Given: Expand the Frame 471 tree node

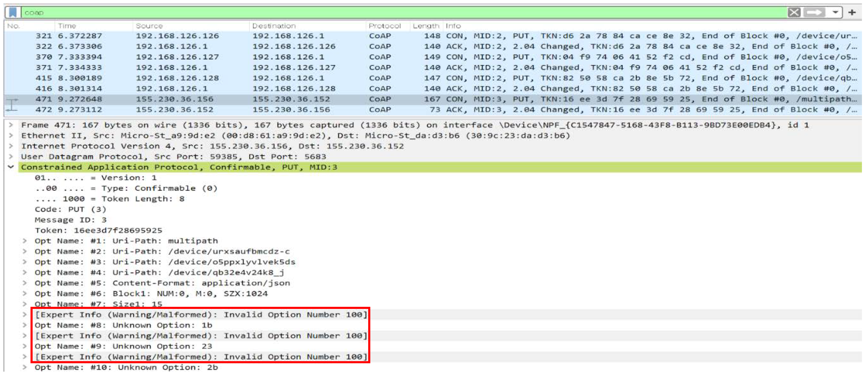Looking at the screenshot, I should [11, 125].
